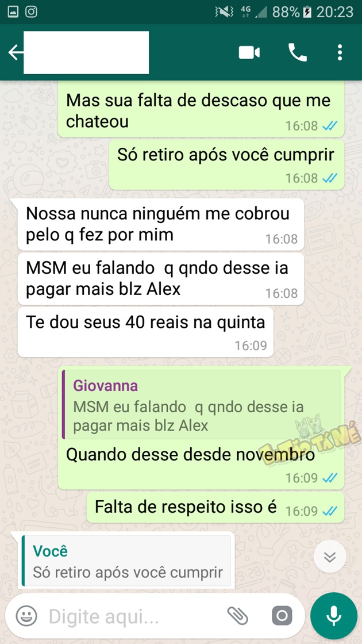
Task: Select 'Só retiro após você cumprir' outgoing bubble
Action: (226, 164)
